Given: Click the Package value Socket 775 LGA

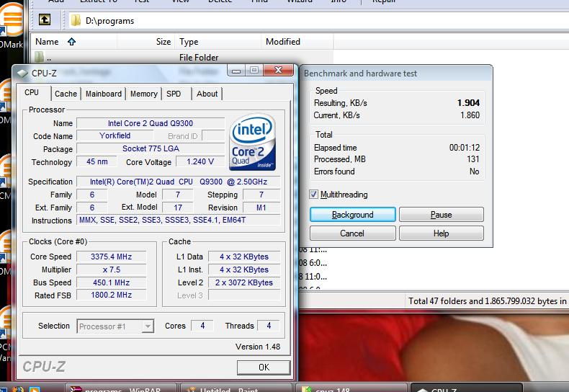Looking at the screenshot, I should click(x=151, y=149).
